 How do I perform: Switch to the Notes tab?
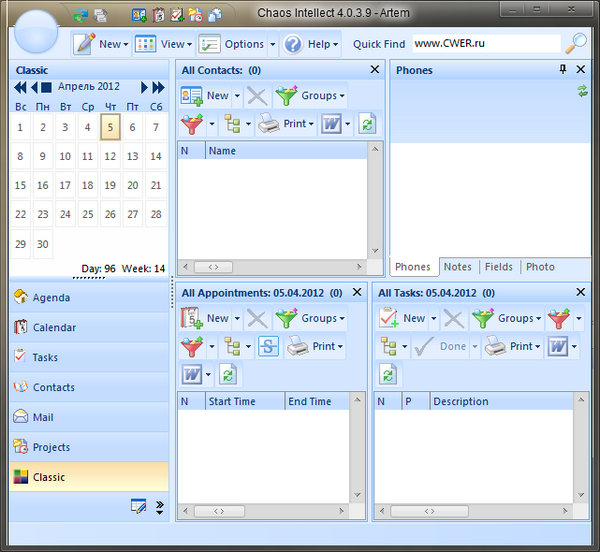click(457, 267)
